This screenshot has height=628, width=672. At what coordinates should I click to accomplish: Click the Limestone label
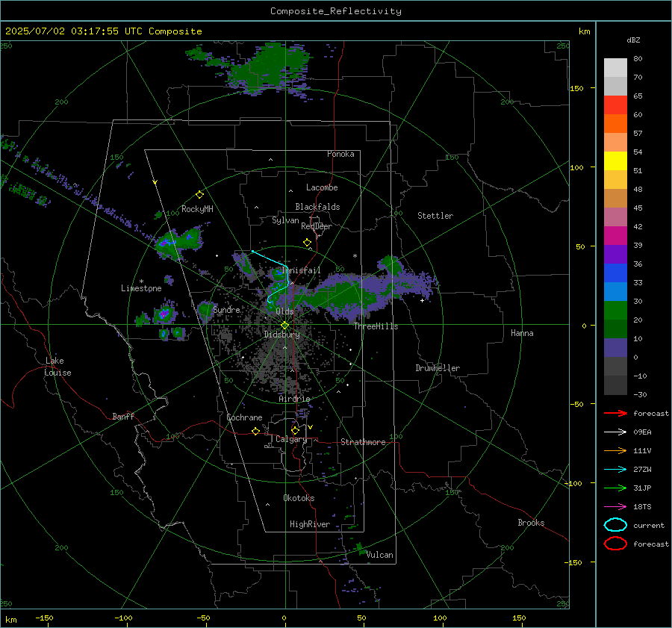point(141,288)
